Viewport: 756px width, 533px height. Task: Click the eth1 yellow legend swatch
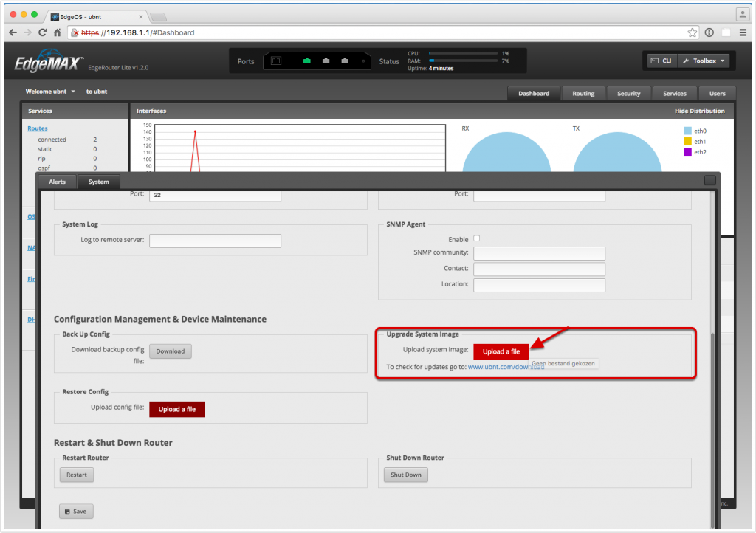coord(687,141)
